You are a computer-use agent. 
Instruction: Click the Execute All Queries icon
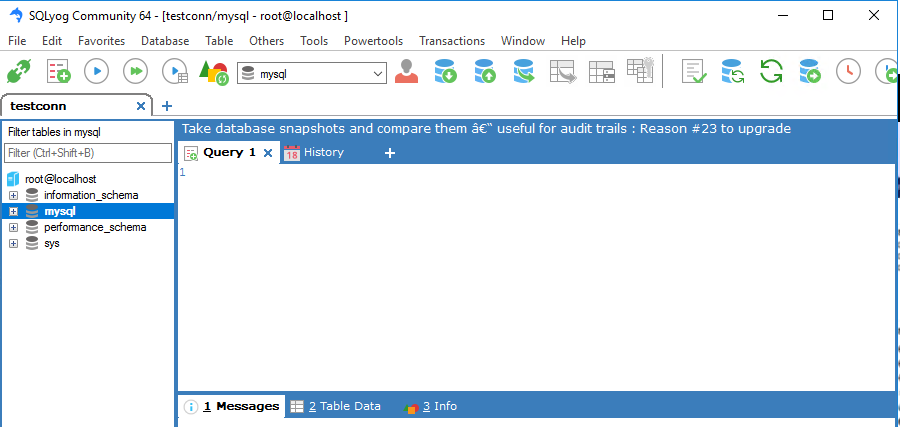point(135,72)
